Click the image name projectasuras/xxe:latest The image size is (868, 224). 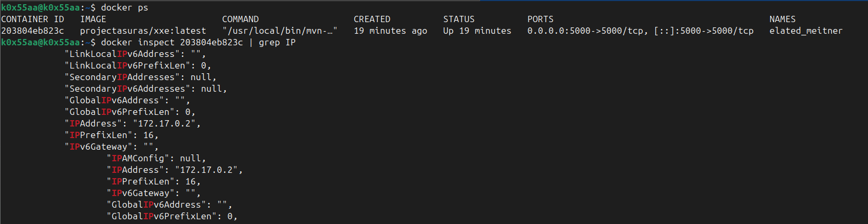point(143,31)
